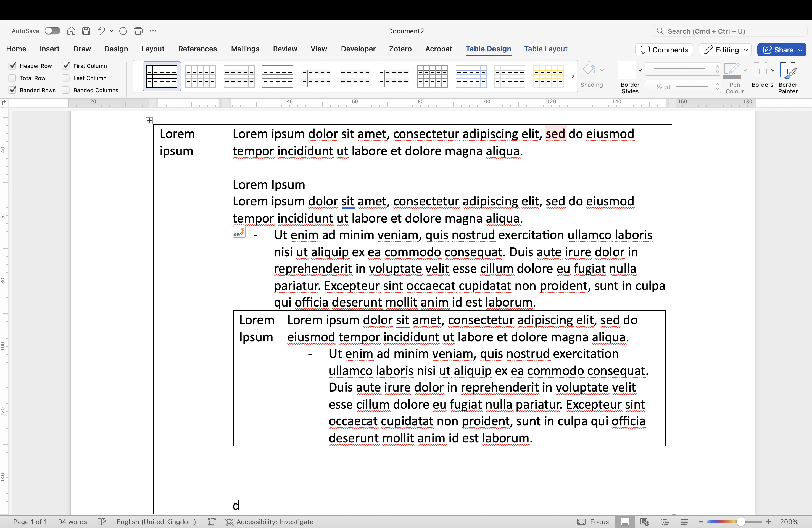Click the 94 words count
The width and height of the screenshot is (812, 528).
click(x=72, y=522)
